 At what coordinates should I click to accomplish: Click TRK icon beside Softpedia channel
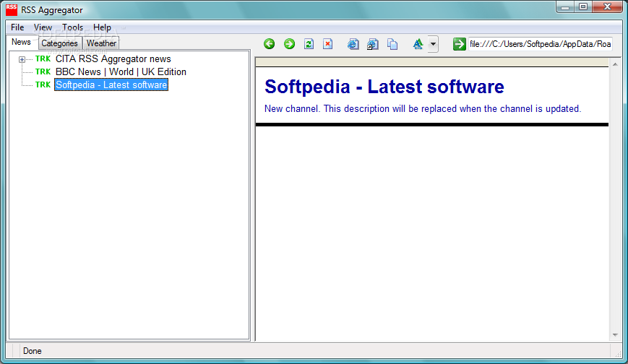point(43,85)
